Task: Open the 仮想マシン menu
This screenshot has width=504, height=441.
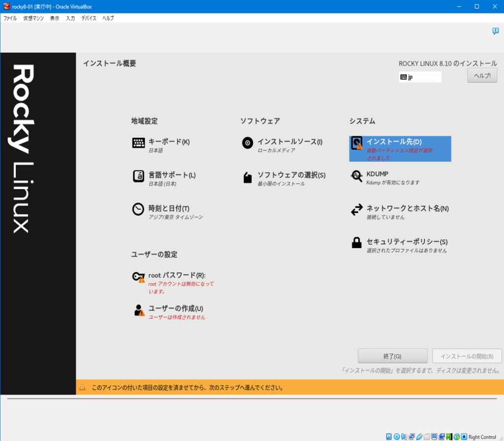Action: point(33,18)
